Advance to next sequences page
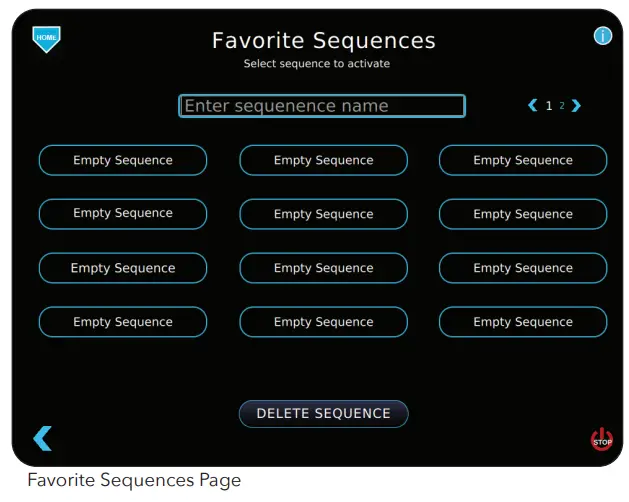This screenshot has height=502, width=629. point(577,106)
